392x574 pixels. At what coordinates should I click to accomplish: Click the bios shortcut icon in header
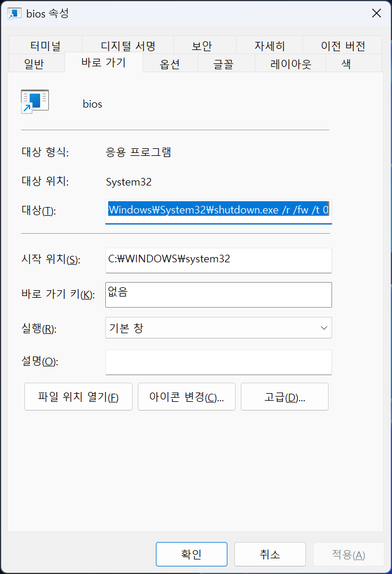pos(34,101)
